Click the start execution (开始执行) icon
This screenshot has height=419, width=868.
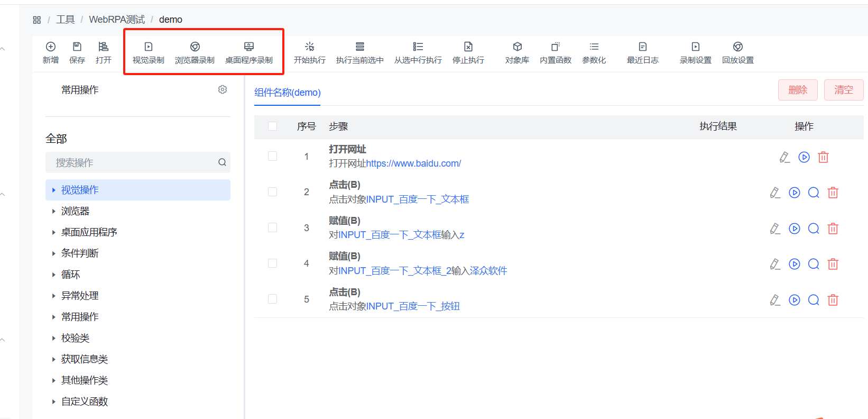[x=309, y=47]
